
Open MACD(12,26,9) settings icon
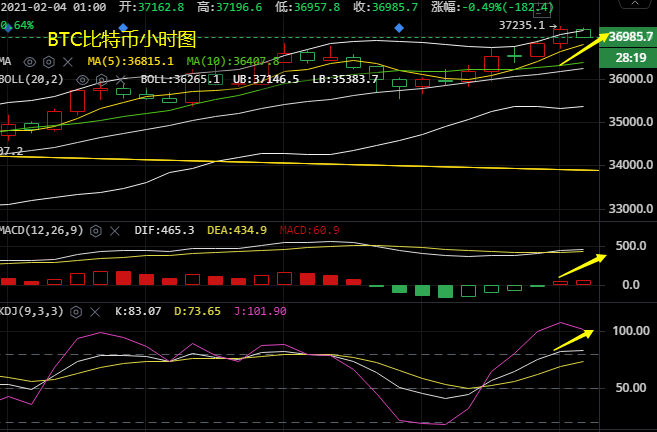96,230
